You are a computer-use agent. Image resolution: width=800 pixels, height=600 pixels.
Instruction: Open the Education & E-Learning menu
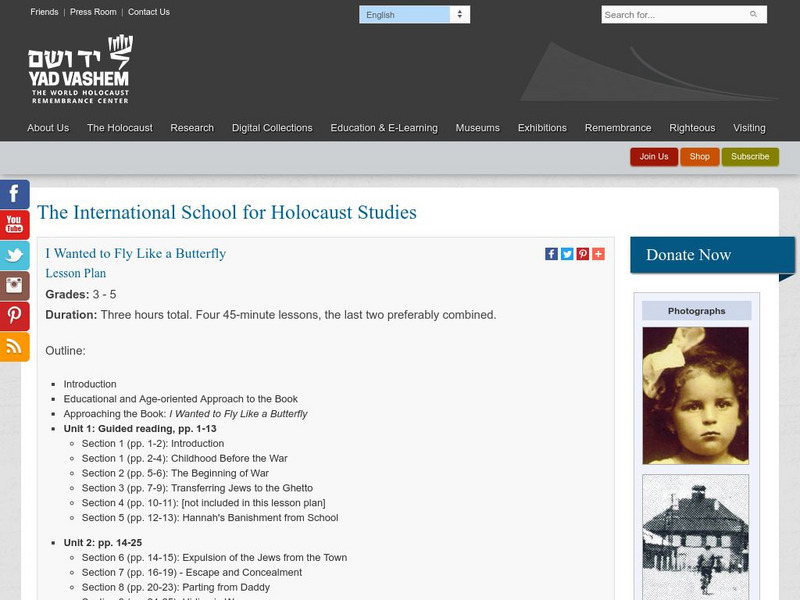coord(384,128)
